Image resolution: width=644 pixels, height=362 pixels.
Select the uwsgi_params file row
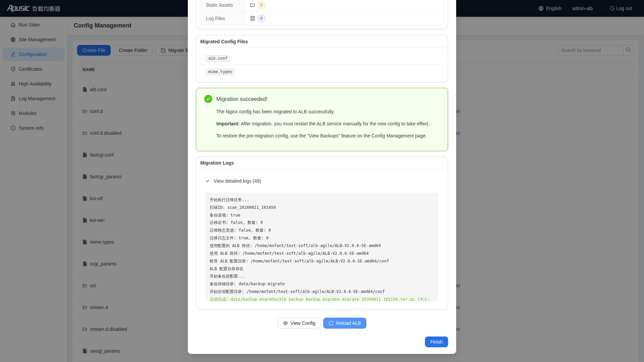tap(132, 351)
